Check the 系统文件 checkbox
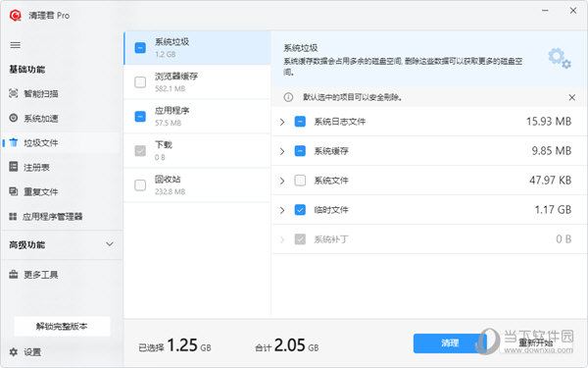This screenshot has height=368, width=588. (300, 181)
